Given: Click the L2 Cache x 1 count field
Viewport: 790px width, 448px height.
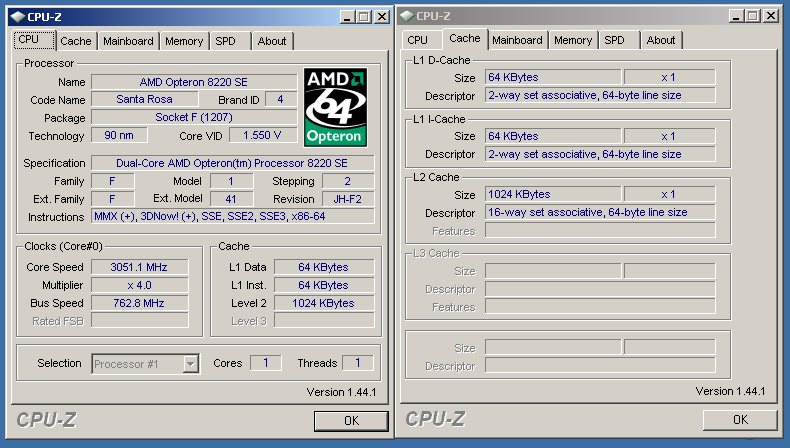Looking at the screenshot, I should coord(670,195).
